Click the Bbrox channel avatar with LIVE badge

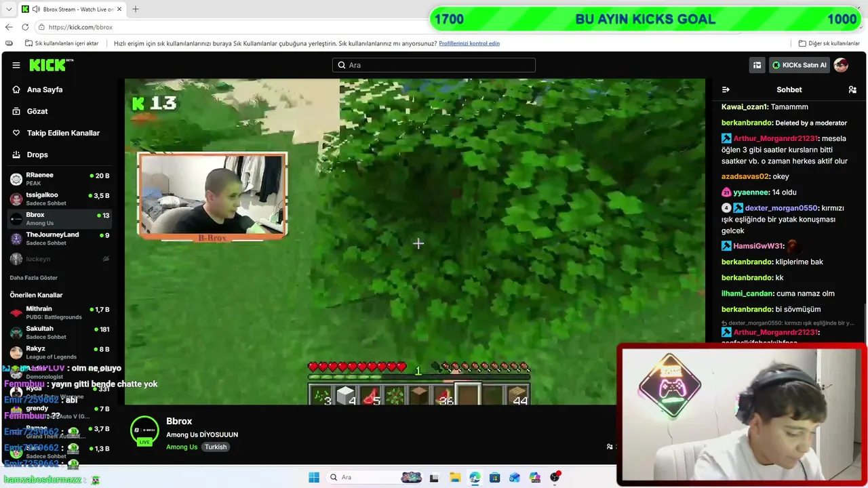[144, 431]
